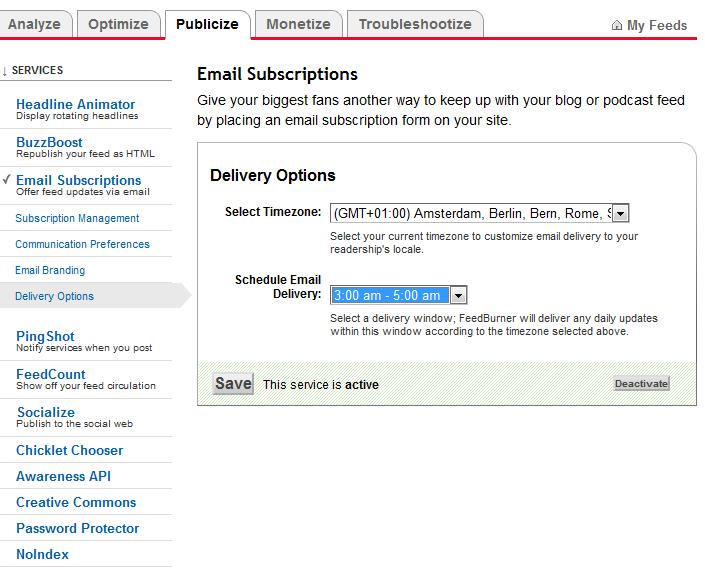Expand the Select Timezone dropdown
Image resolution: width=705 pixels, height=588 pixels.
tap(620, 213)
